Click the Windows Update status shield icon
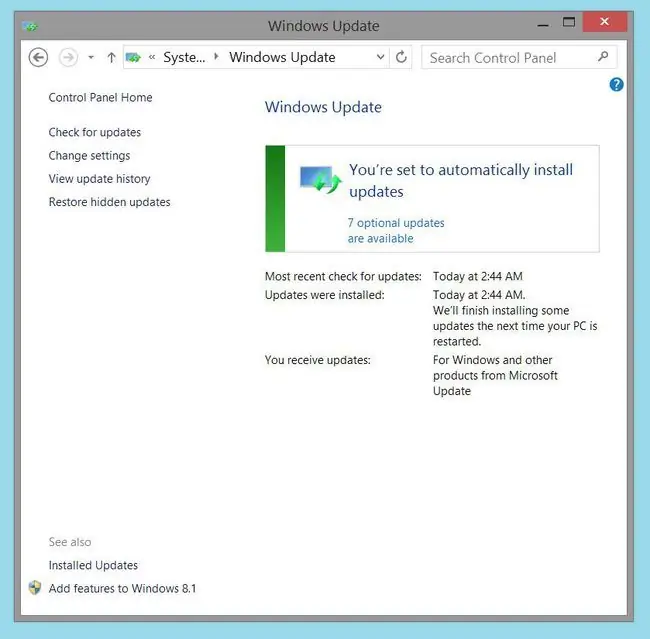 321,180
